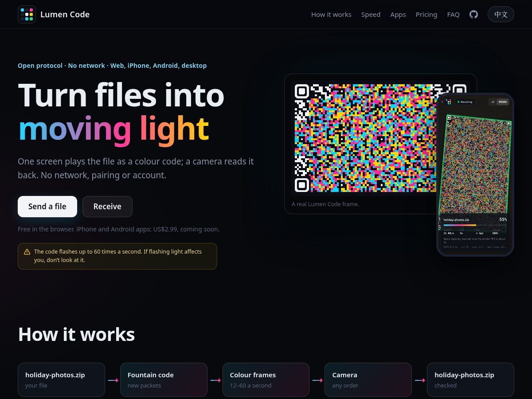This screenshot has height=399, width=532.
Task: Select WASM decoder mode on the phone
Action: click(x=502, y=102)
